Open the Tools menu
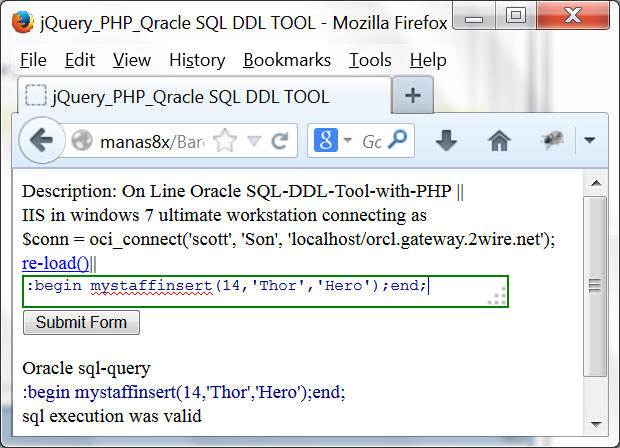This screenshot has width=620, height=448. point(370,60)
